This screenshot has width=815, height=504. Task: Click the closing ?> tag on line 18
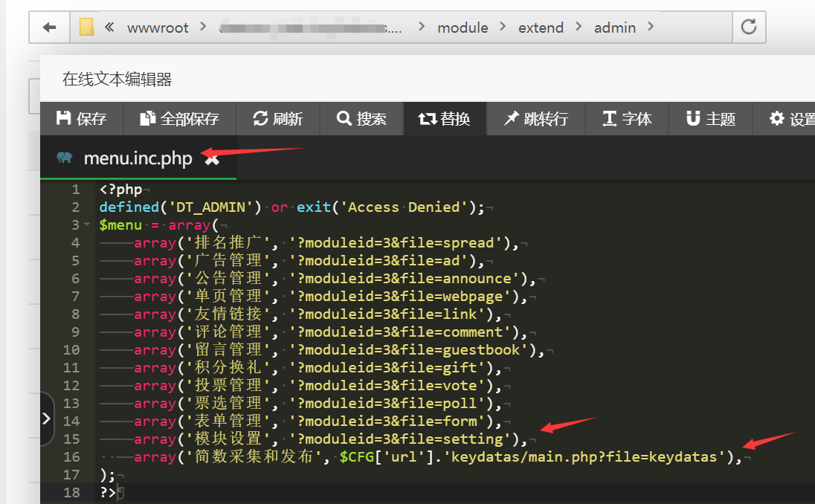pyautogui.click(x=108, y=492)
